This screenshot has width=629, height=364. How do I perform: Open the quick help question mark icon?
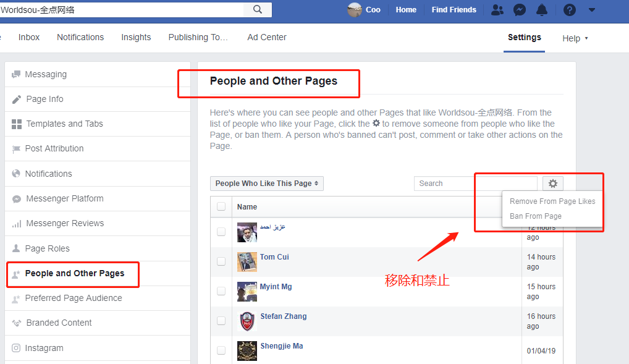569,10
